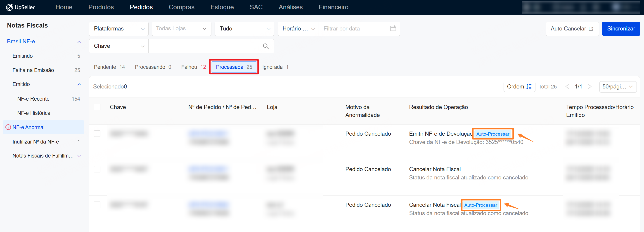Click the NF-e Anormal warning icon
644x232 pixels.
click(8, 127)
